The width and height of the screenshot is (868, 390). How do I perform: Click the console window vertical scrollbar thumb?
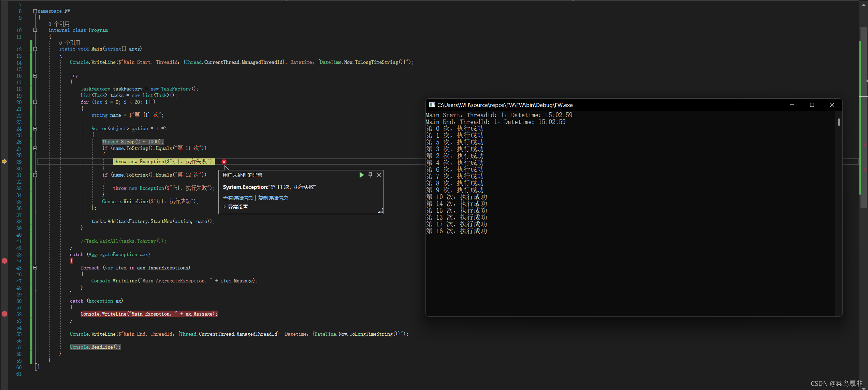[x=839, y=122]
